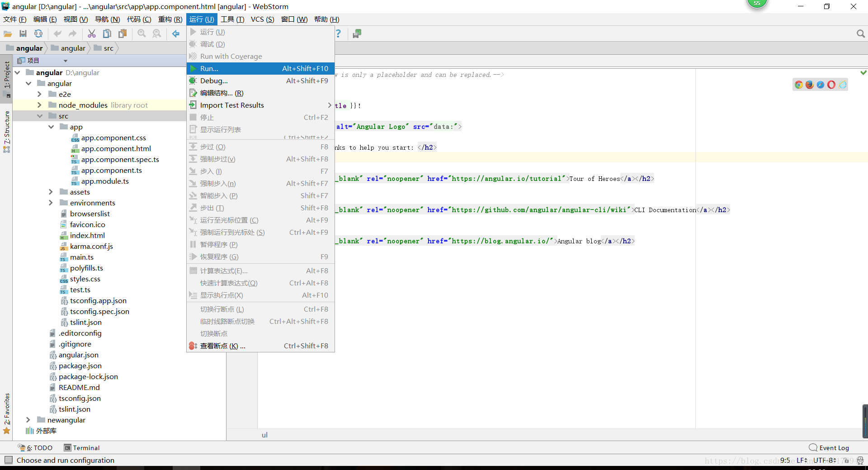Open preview in Internet Explorer icon
Image resolution: width=868 pixels, height=470 pixels.
click(x=842, y=85)
